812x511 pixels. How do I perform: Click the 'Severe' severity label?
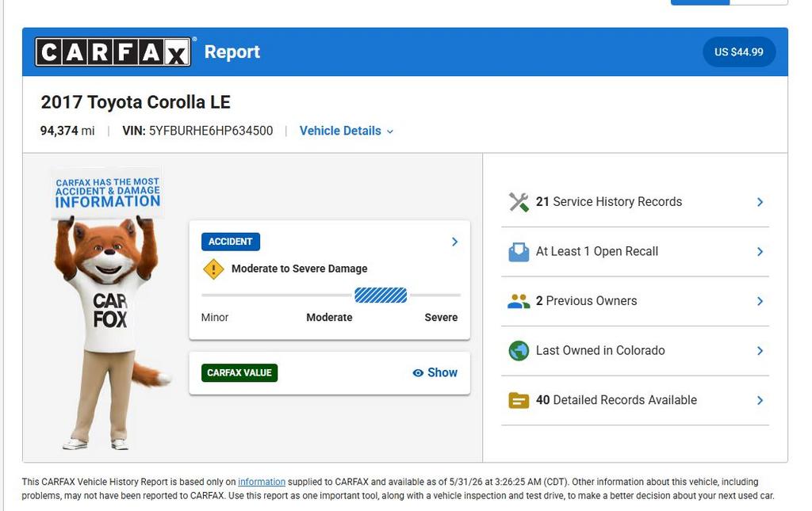click(x=441, y=317)
